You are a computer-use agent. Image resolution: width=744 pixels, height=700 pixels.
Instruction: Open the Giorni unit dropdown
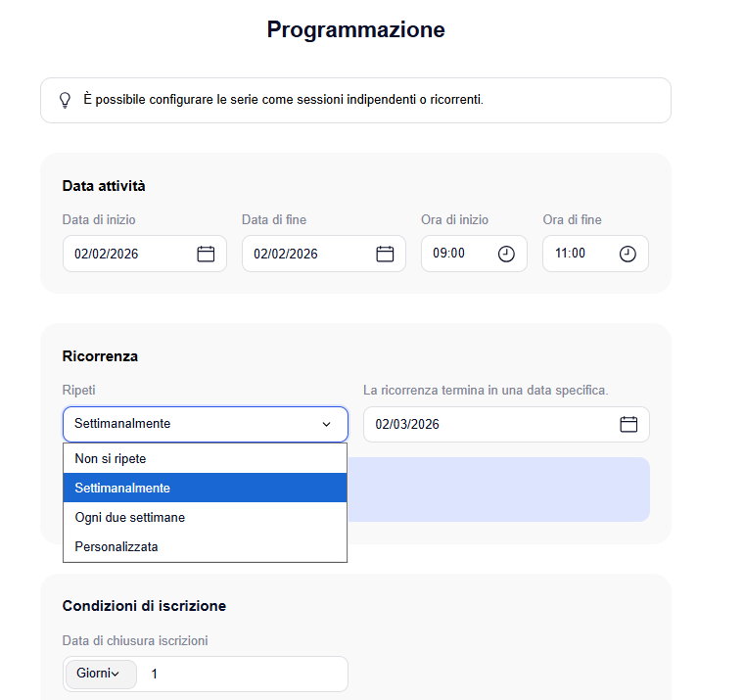(100, 674)
